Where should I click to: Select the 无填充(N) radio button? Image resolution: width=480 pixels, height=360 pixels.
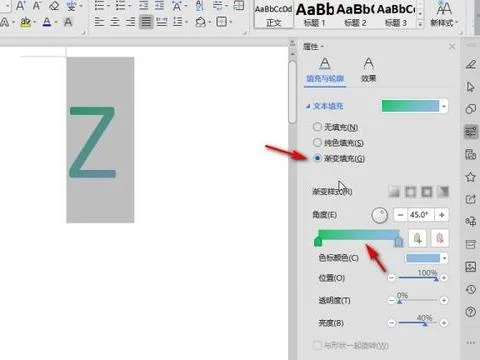(x=317, y=127)
